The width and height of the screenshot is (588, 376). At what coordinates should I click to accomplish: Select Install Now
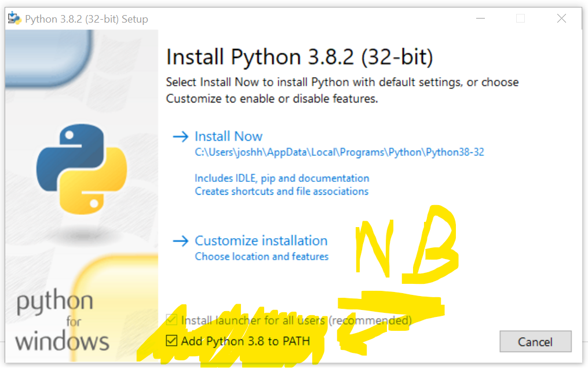[x=228, y=136]
